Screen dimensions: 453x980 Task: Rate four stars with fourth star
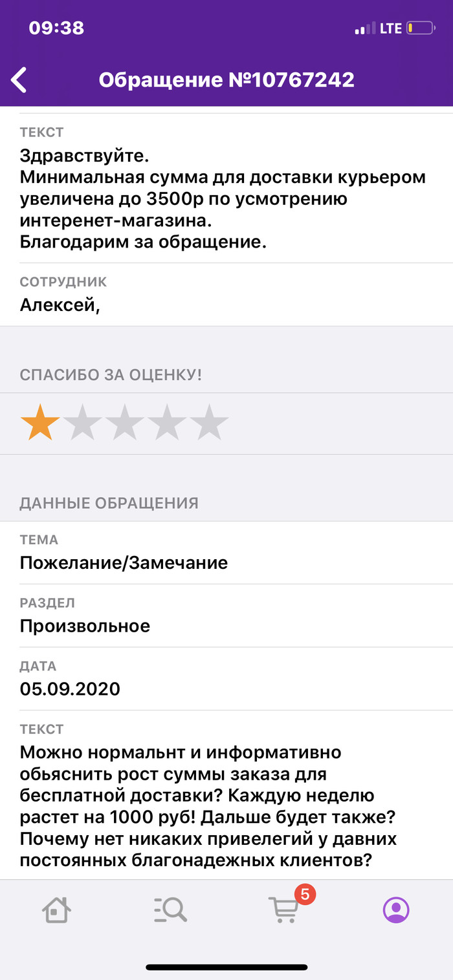(x=167, y=423)
